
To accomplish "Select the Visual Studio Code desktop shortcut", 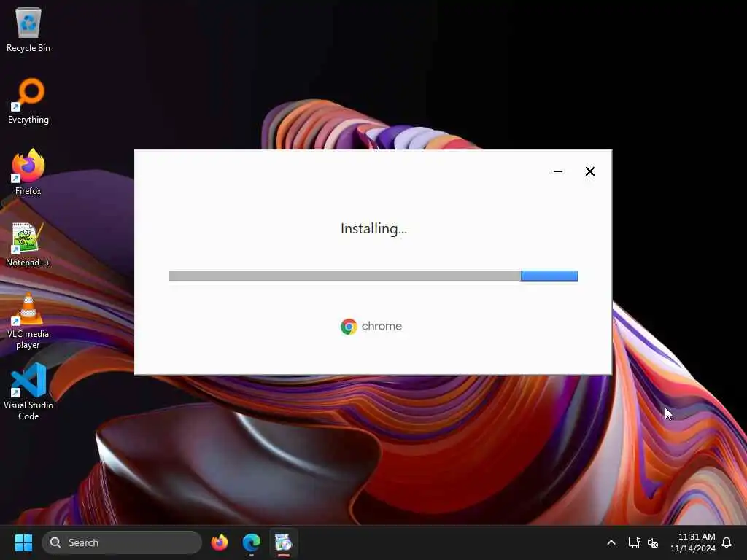I will [28, 392].
